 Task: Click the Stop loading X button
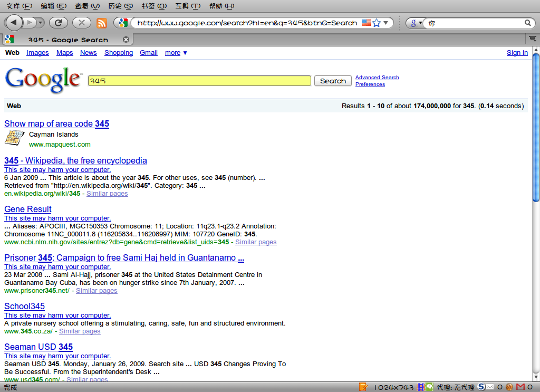coord(82,23)
